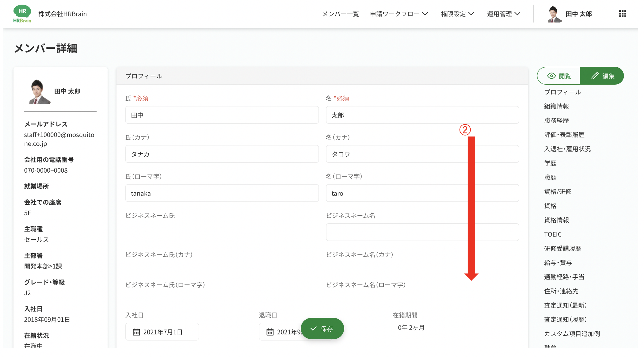This screenshot has width=644, height=357.
Task: Jump to 資格情報 section
Action: [556, 220]
